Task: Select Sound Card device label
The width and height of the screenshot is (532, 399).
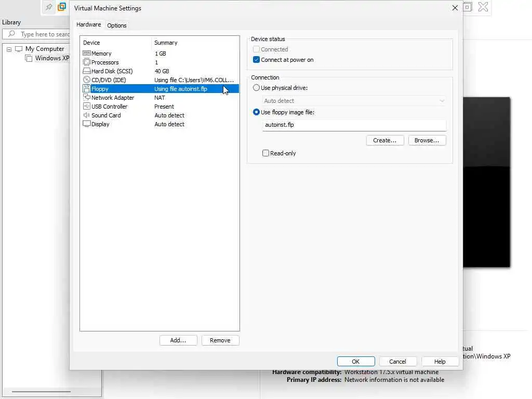Action: [x=106, y=115]
